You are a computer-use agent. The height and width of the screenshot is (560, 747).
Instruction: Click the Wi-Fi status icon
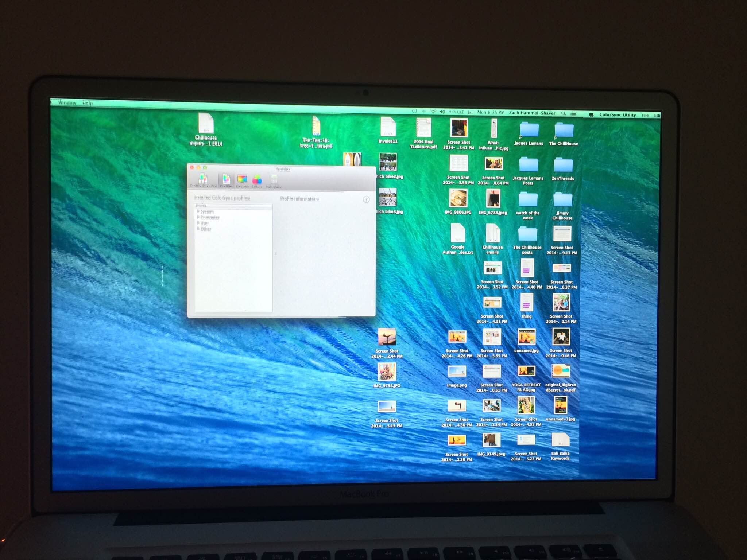coord(433,112)
